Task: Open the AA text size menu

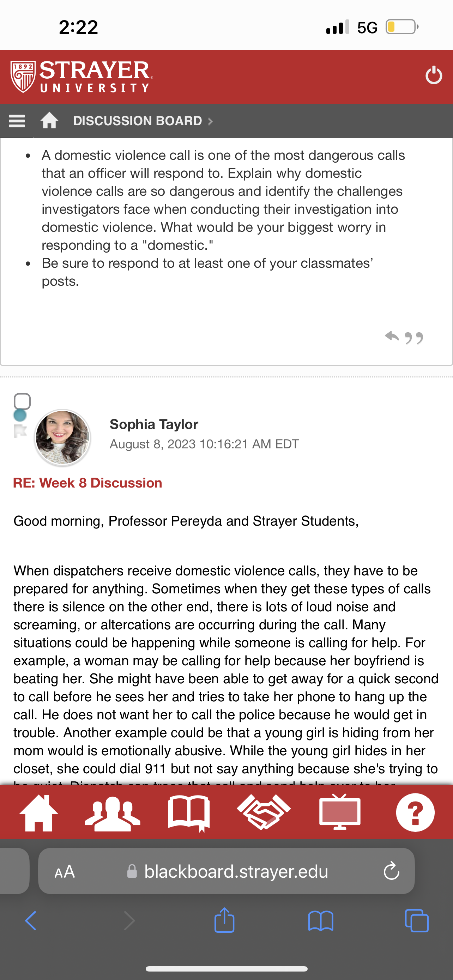Action: (65, 872)
